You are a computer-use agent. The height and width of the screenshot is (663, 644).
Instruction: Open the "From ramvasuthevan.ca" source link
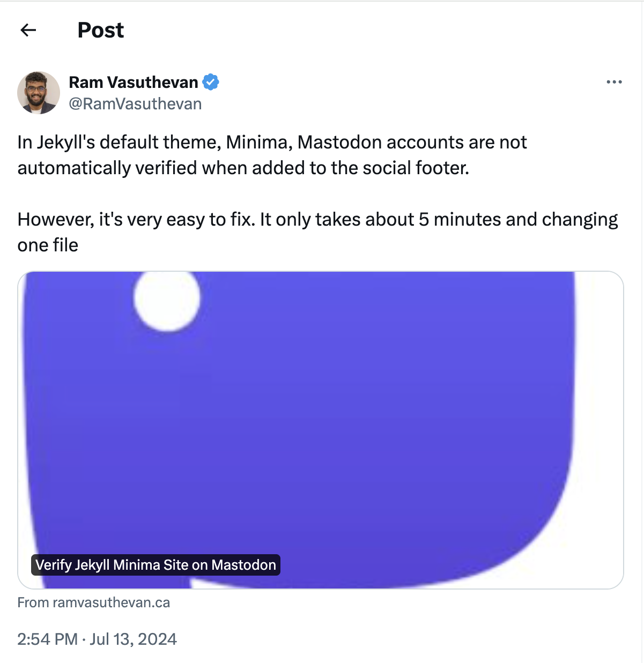[94, 602]
